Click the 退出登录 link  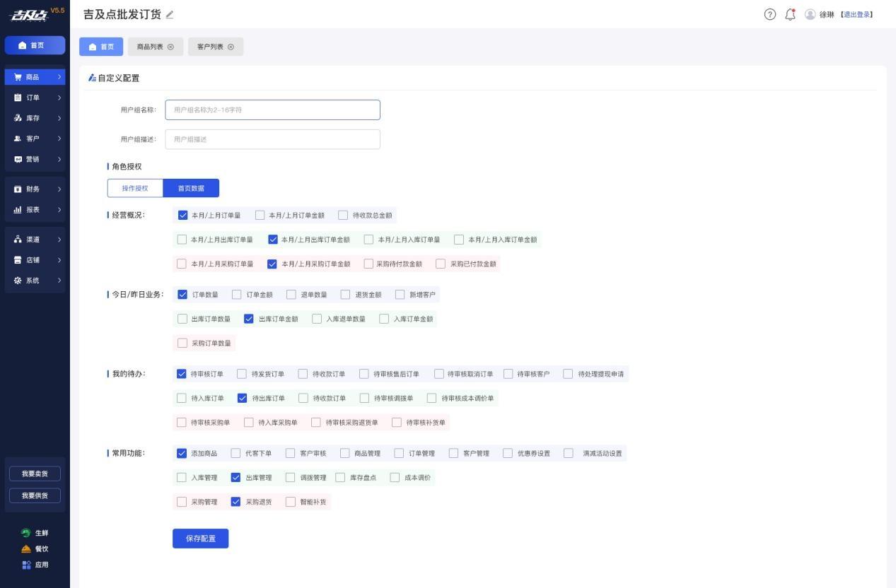tap(856, 15)
